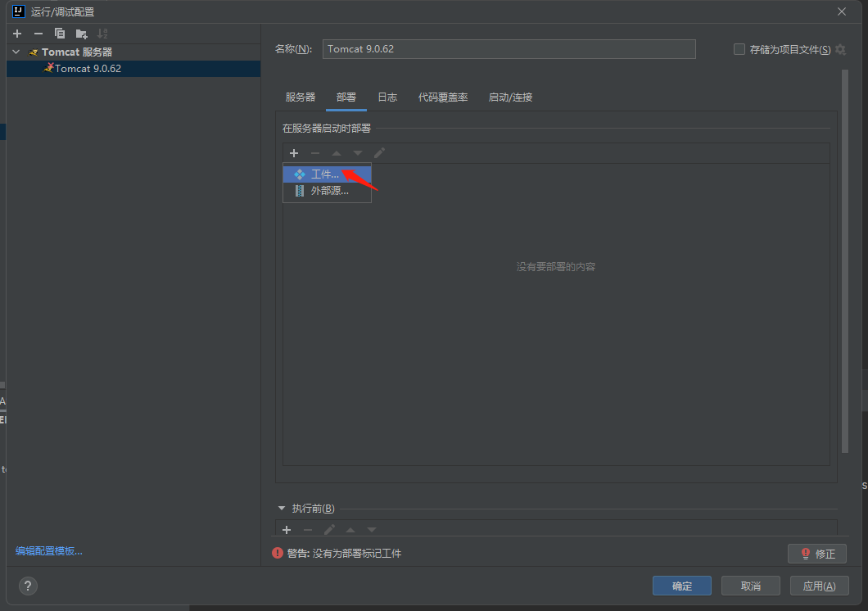Confirm with the 确定 button
868x611 pixels.
[x=682, y=586]
